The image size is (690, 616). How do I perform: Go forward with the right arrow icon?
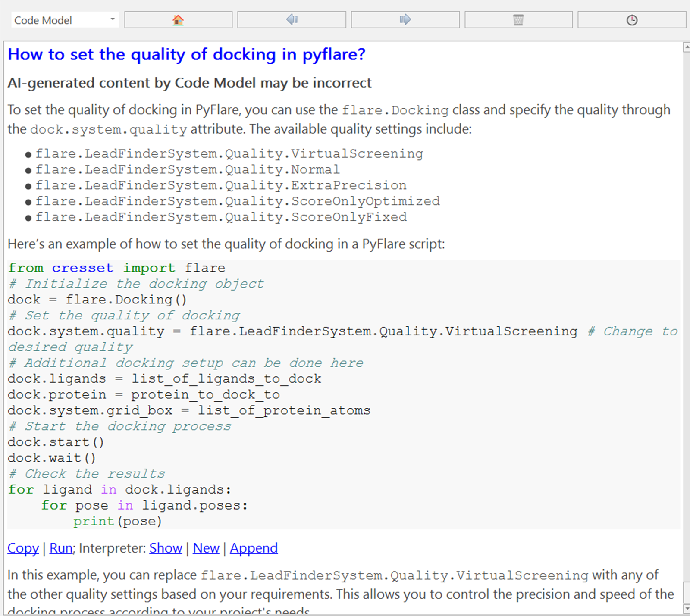[405, 20]
